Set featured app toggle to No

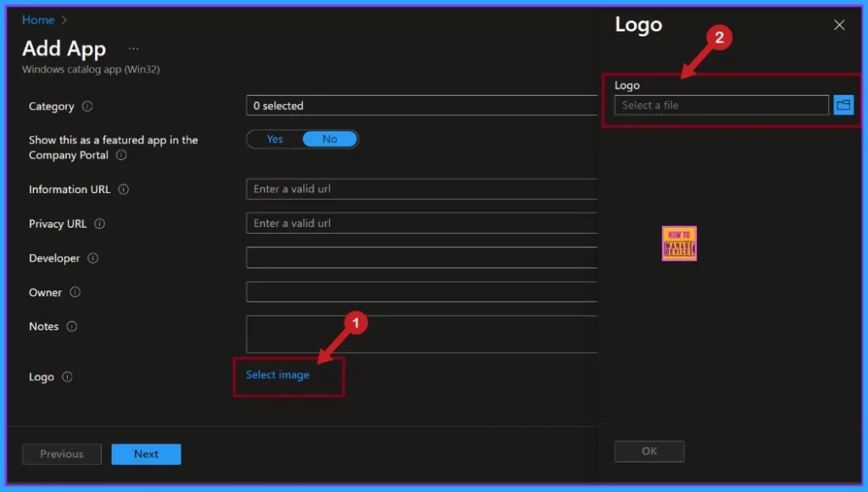[330, 140]
